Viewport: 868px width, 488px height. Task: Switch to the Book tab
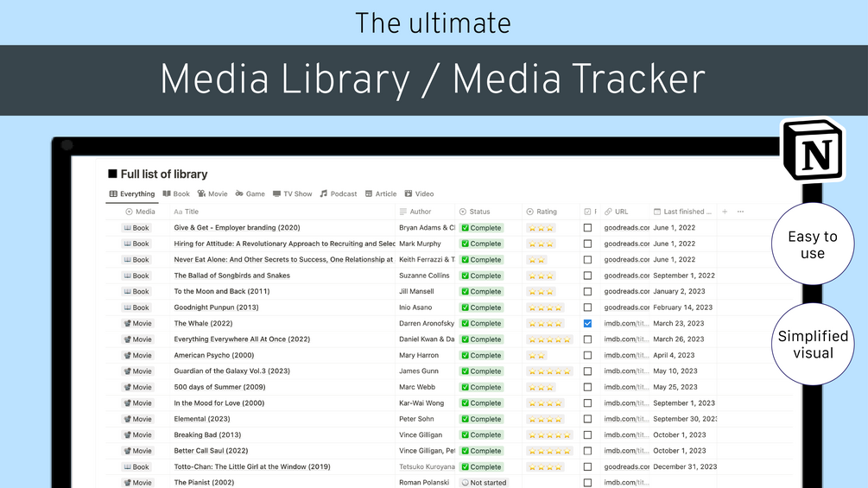coord(176,193)
